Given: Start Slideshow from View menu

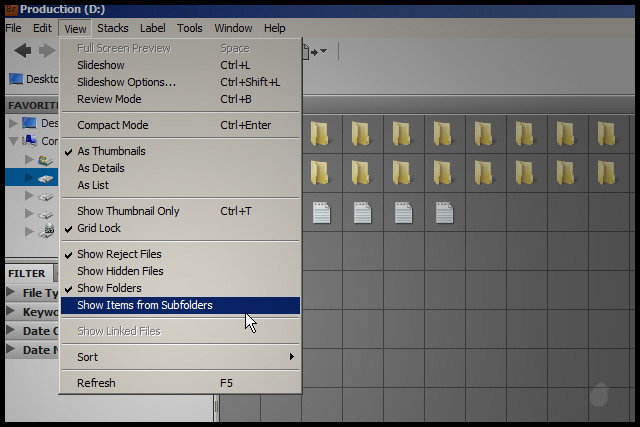Looking at the screenshot, I should click(x=101, y=65).
